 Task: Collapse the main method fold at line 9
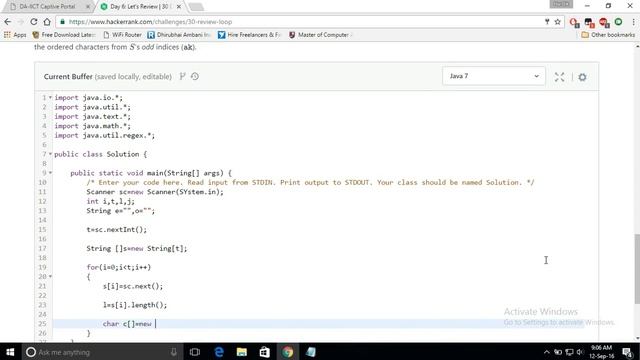50,173
